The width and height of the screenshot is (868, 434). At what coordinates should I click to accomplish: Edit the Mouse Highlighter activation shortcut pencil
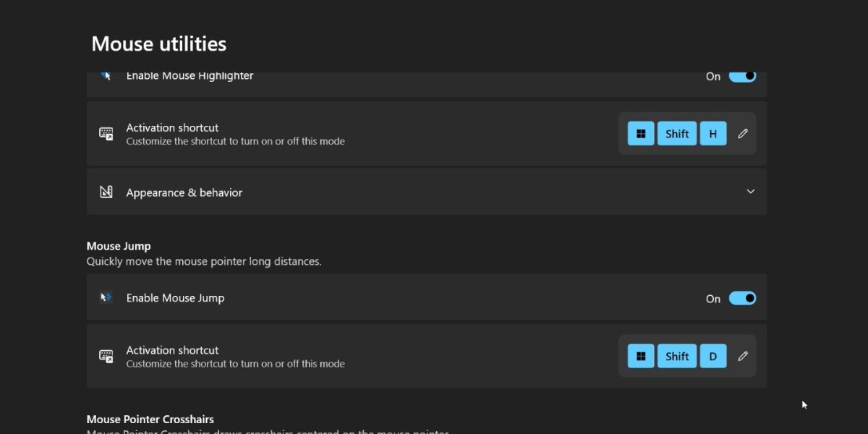tap(743, 134)
